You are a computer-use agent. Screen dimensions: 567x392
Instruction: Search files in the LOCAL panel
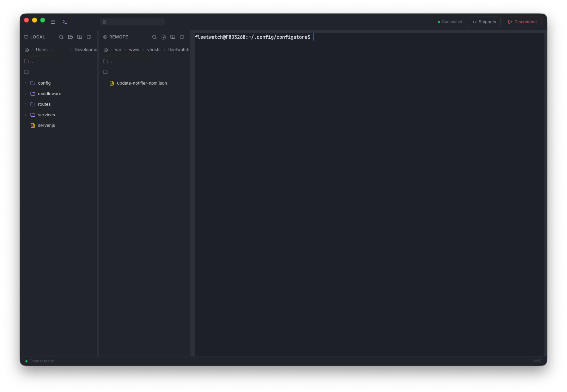(61, 37)
